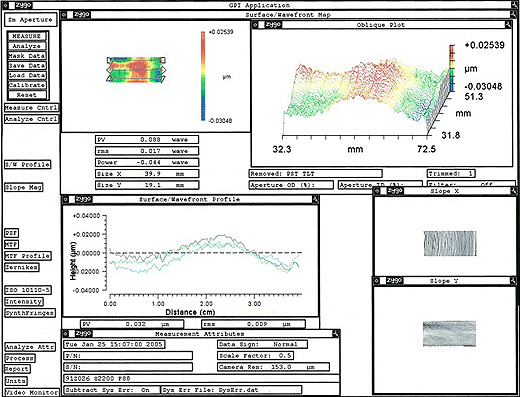
Task: Click the magnifier icon on Surface/Wavefront Profile window
Action: pyautogui.click(x=315, y=199)
